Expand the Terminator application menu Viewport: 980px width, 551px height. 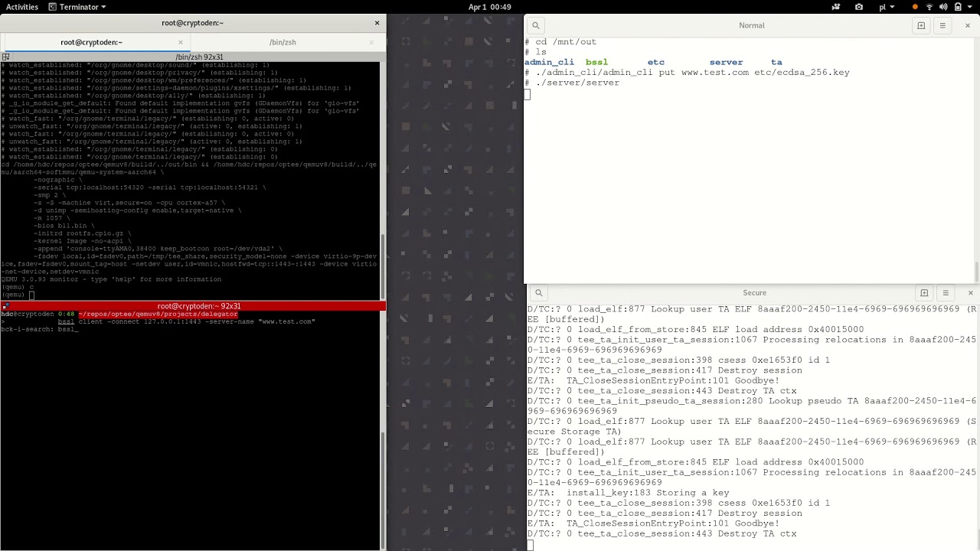pyautogui.click(x=77, y=7)
